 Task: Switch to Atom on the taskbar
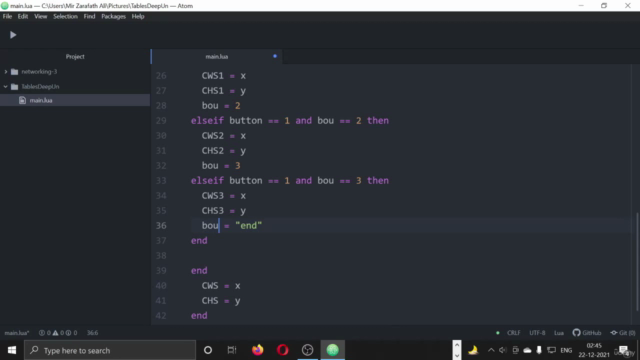tap(333, 350)
